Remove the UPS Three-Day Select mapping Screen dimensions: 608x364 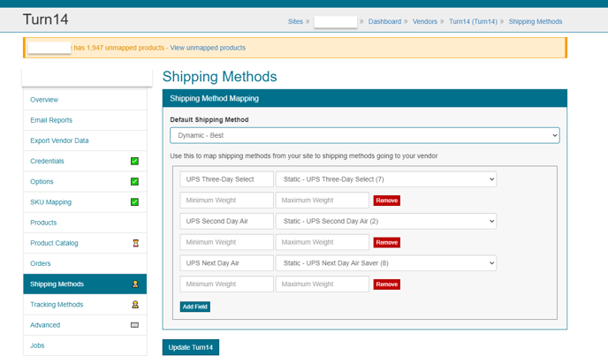coord(386,201)
